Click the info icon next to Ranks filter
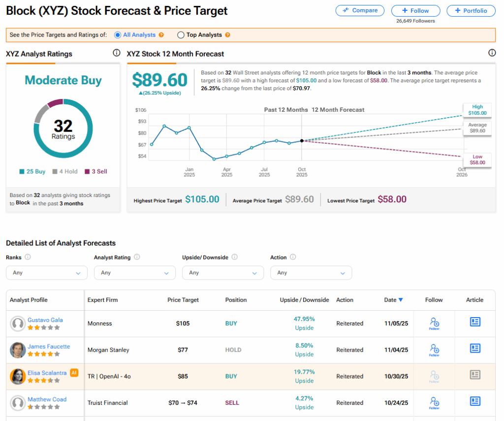This screenshot has height=421, width=504. (28, 257)
